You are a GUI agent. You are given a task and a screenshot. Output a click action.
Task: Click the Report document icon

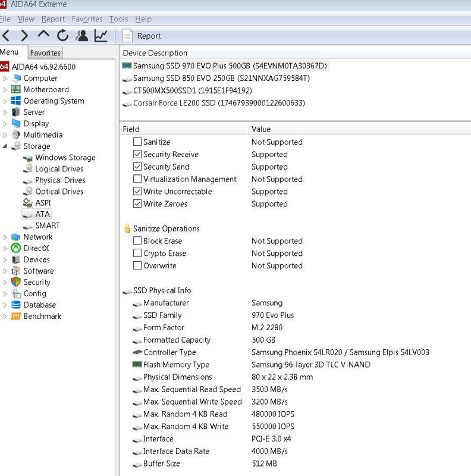click(x=127, y=36)
